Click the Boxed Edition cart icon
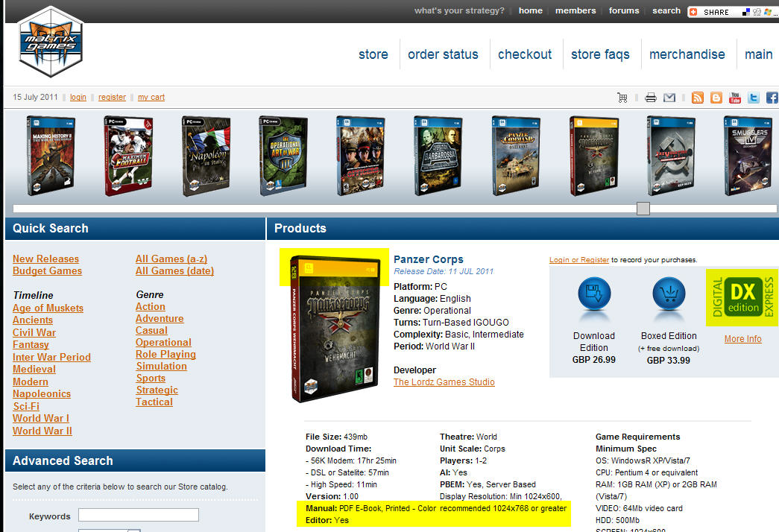779x532 pixels. click(669, 294)
